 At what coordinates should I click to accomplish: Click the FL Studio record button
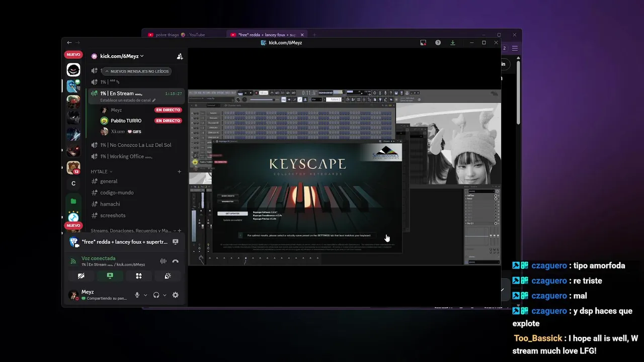pyautogui.click(x=256, y=93)
